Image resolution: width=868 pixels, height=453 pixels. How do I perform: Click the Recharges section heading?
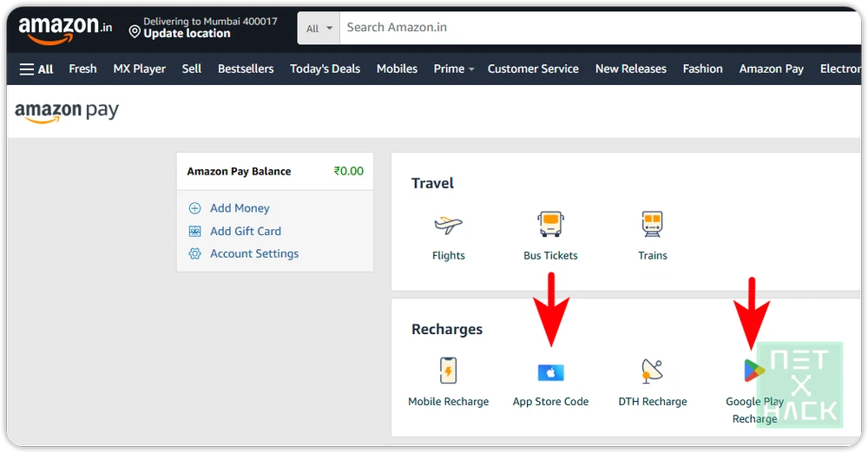click(447, 330)
